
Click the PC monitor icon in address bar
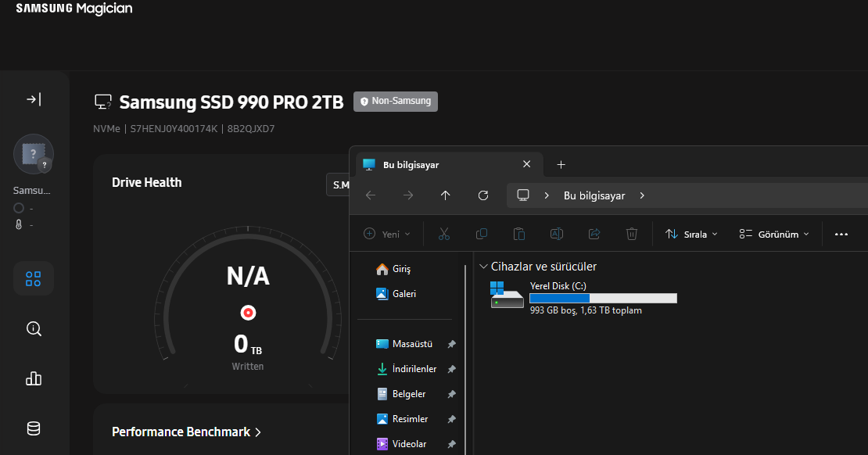[523, 195]
